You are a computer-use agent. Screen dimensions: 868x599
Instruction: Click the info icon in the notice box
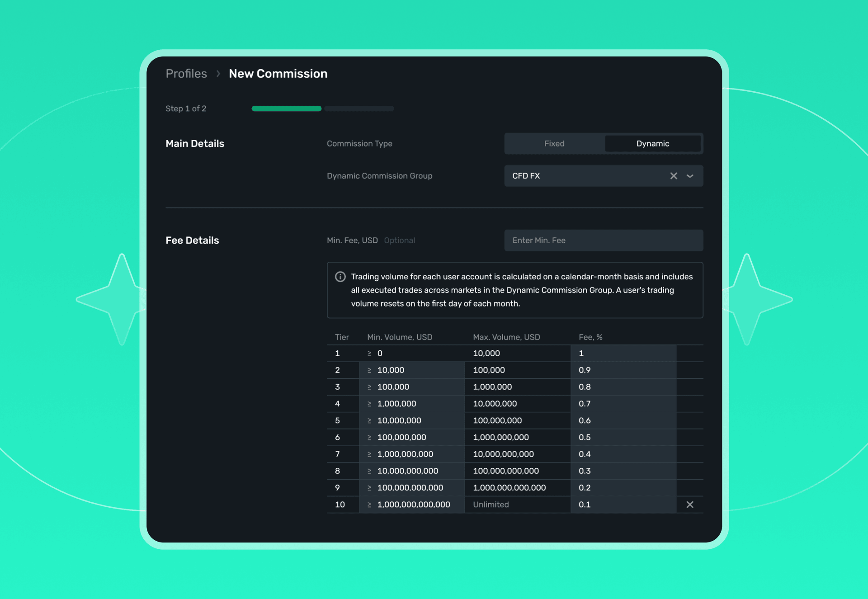tap(340, 277)
